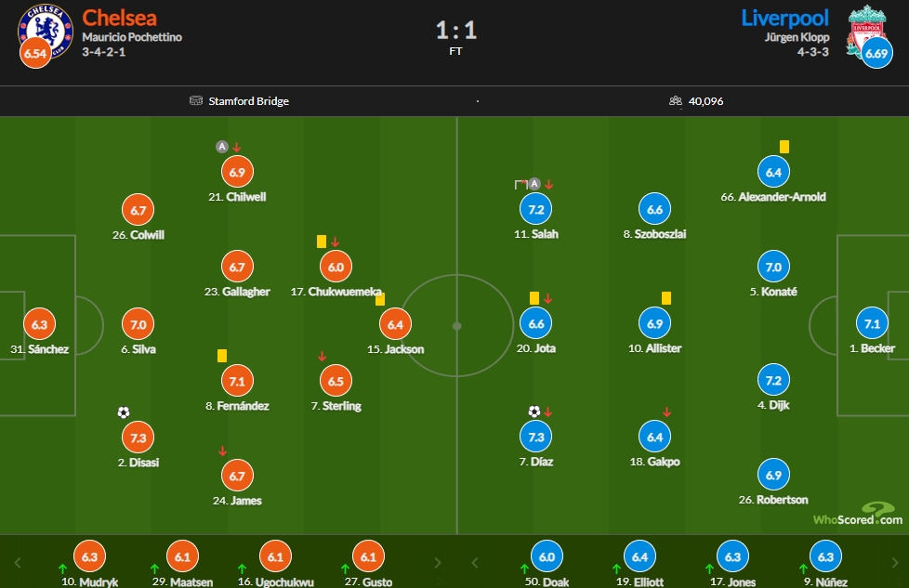909x588 pixels.
Task: Show previous Liverpool substitutes with left chevron
Action: 475,563
